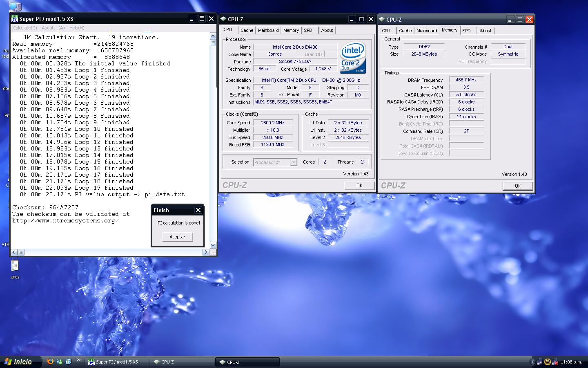588x368 pixels.
Task: Open Cache tab in left CPU-Z window
Action: pyautogui.click(x=247, y=30)
